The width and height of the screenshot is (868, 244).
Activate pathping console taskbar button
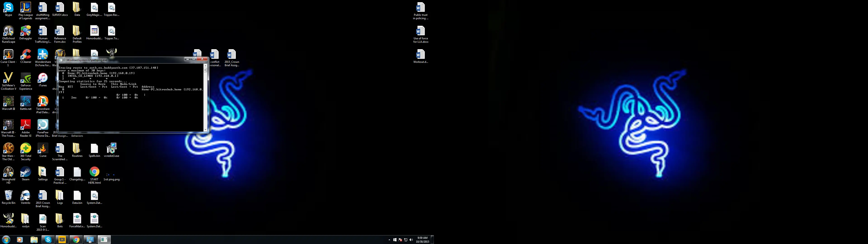click(x=104, y=240)
